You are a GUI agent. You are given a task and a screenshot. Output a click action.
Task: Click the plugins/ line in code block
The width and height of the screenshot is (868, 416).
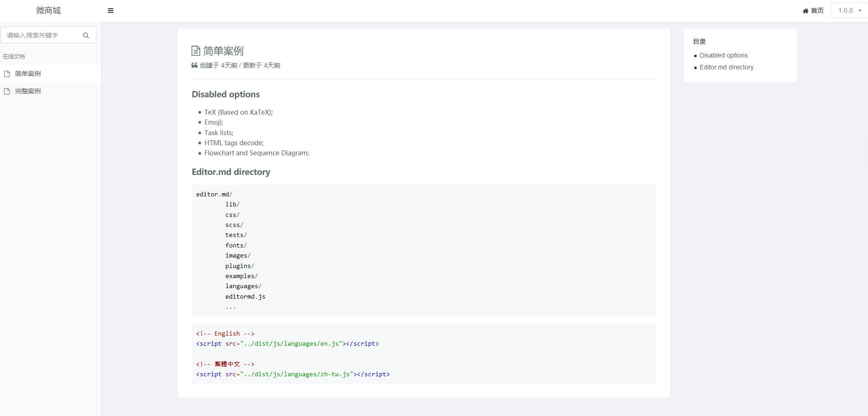pyautogui.click(x=240, y=266)
